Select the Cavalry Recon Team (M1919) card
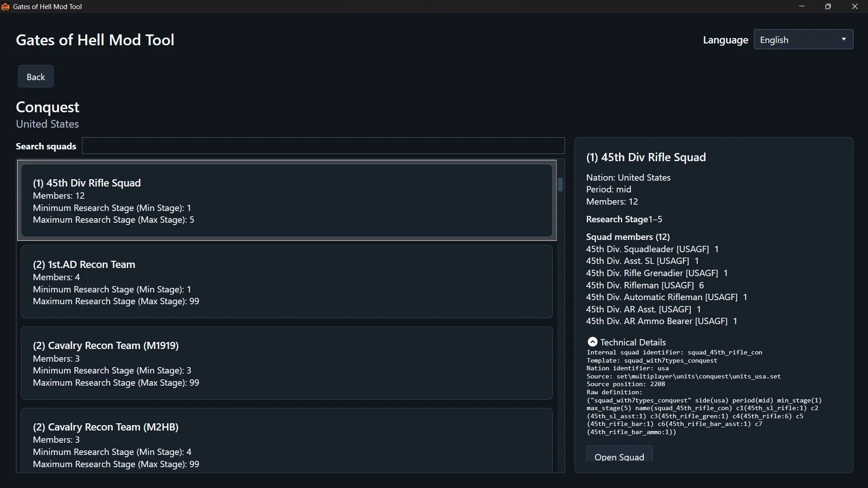This screenshot has width=868, height=488. [287, 363]
